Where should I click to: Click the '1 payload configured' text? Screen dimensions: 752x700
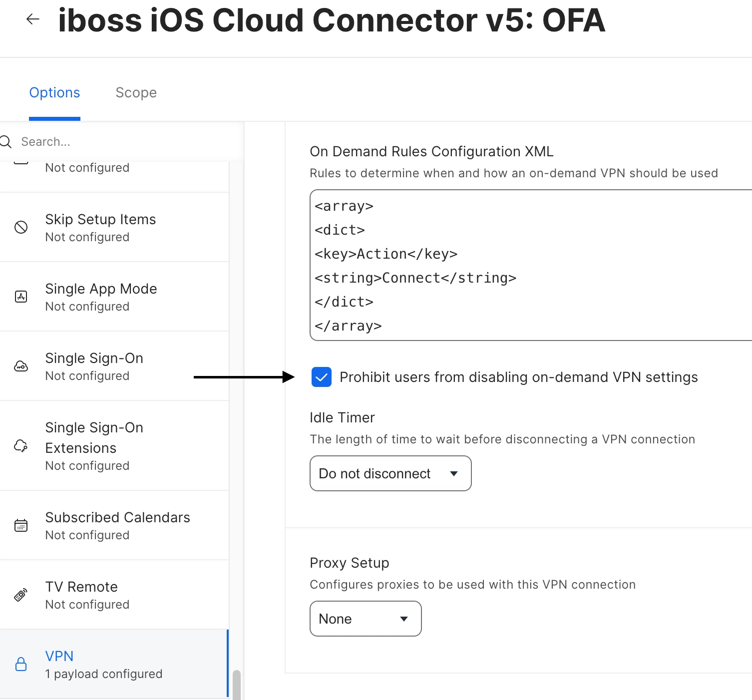tap(104, 674)
